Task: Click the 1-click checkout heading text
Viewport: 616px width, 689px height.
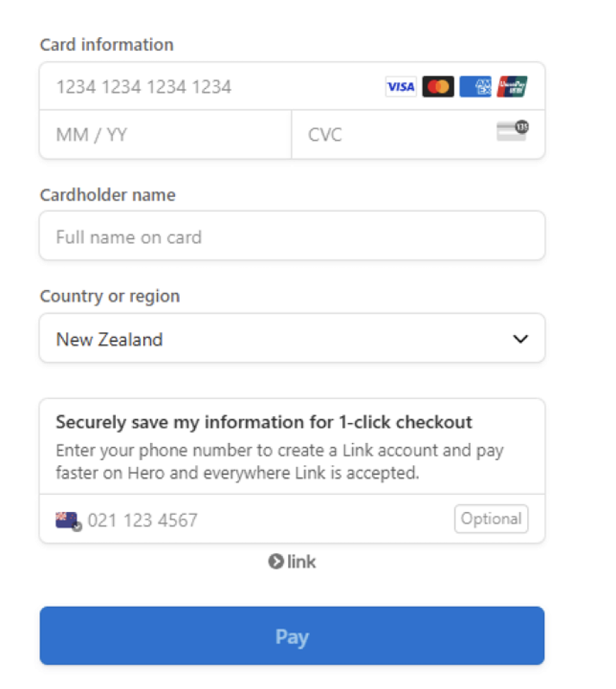Action: click(x=264, y=422)
